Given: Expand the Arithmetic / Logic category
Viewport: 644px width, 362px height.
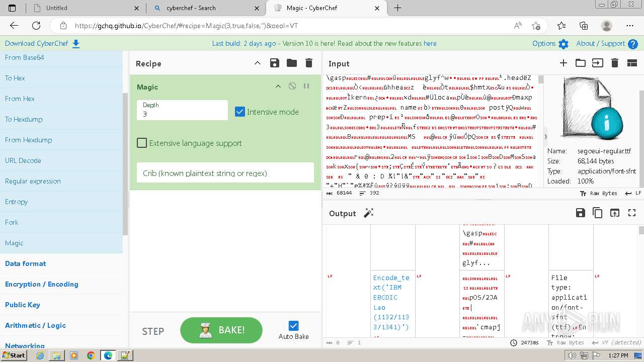Looking at the screenshot, I should tap(61, 325).
